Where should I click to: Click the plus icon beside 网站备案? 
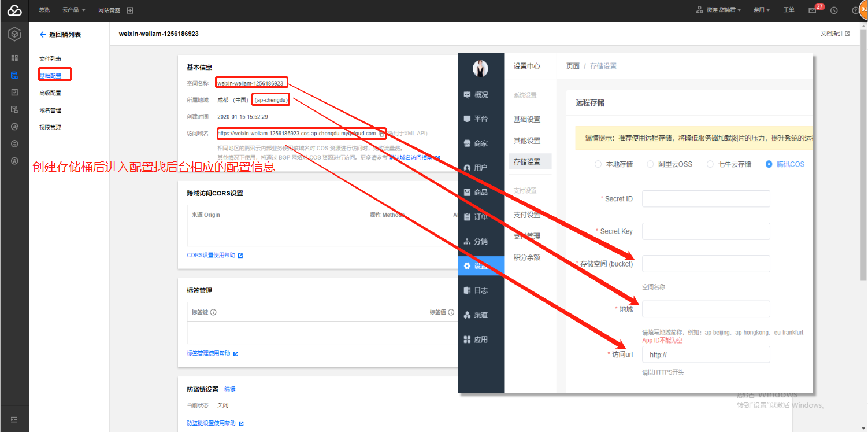[130, 10]
